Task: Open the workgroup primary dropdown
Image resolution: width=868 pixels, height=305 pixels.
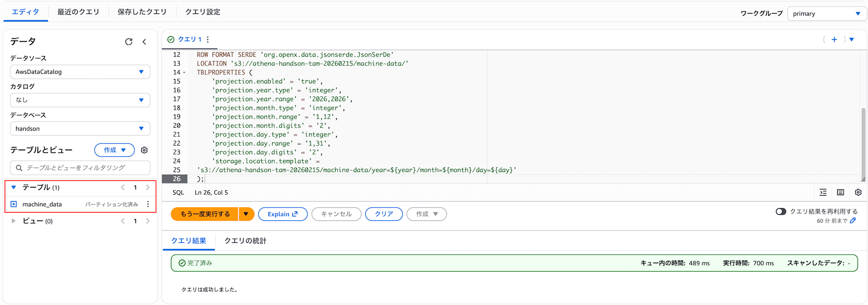Action: [826, 13]
